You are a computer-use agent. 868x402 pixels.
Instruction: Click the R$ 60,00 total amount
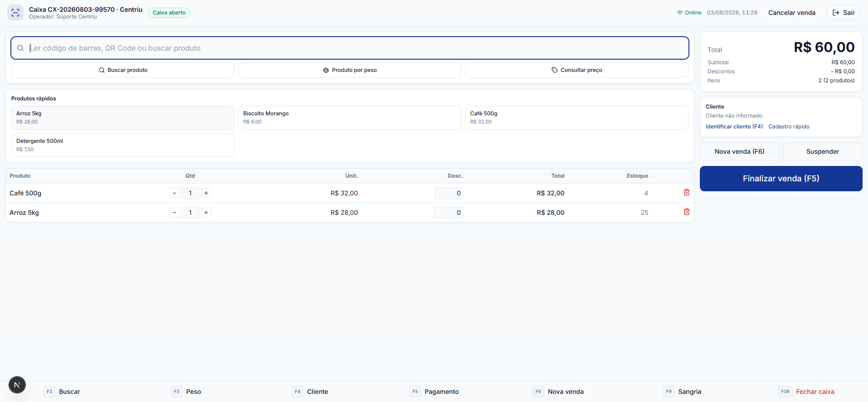[x=824, y=47]
